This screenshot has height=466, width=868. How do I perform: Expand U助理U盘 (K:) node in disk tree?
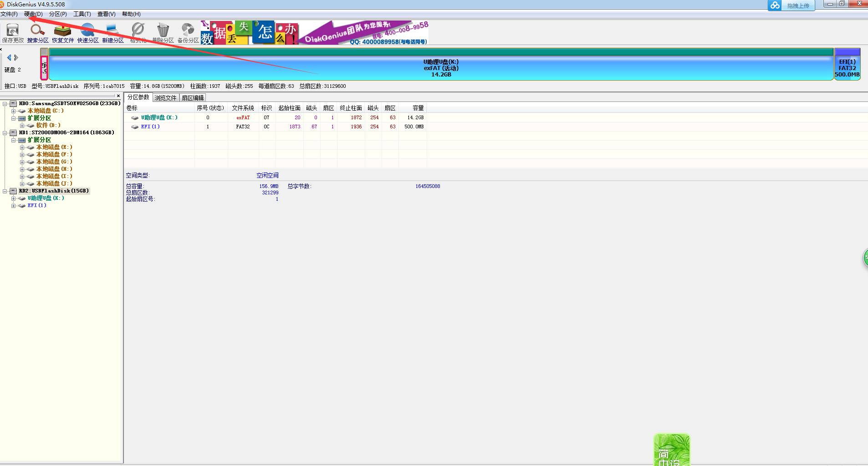(14, 198)
